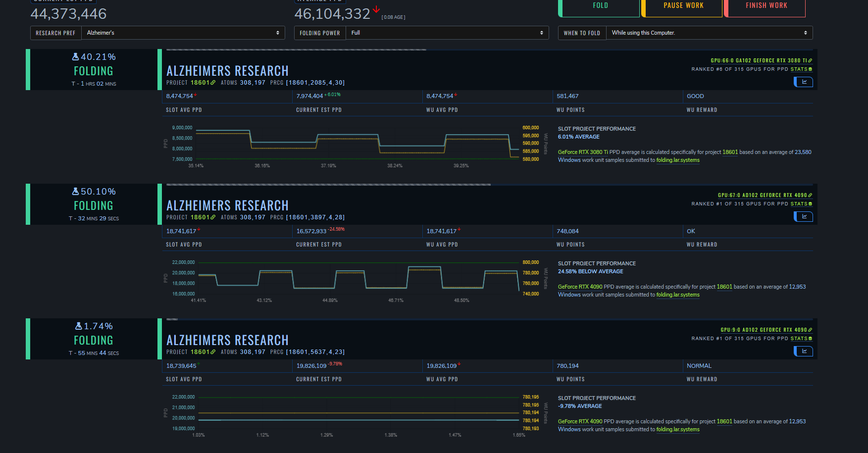Image resolution: width=868 pixels, height=453 pixels.
Task: Click the 24.58% BELOW AVERAGE text
Action: tap(590, 272)
